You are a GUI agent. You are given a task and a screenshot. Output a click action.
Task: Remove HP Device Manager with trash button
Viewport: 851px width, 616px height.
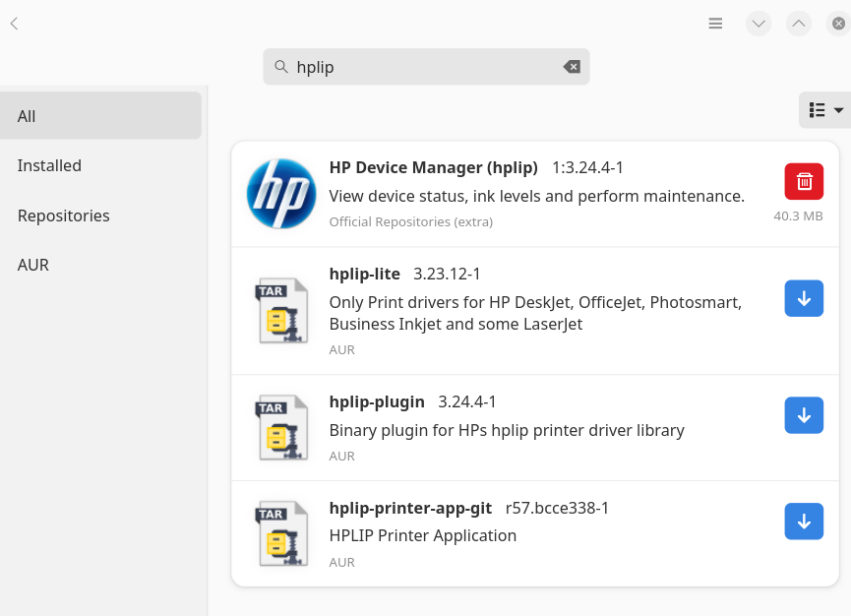coord(804,181)
